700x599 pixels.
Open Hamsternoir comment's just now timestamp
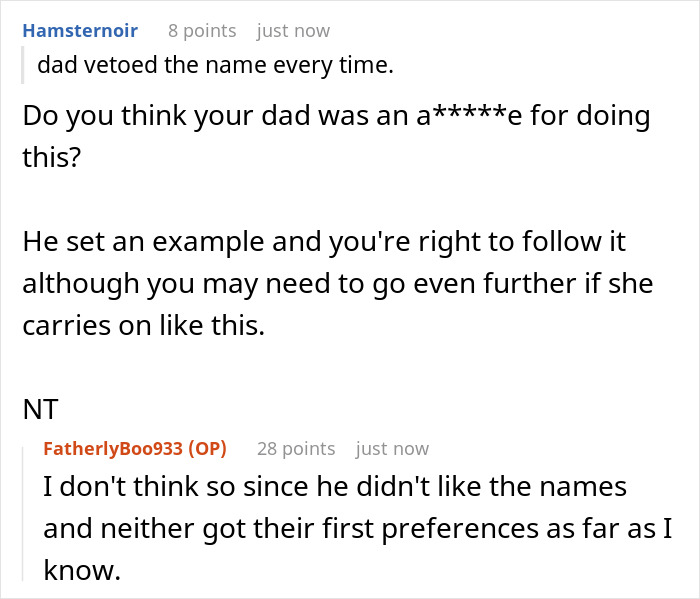[293, 31]
